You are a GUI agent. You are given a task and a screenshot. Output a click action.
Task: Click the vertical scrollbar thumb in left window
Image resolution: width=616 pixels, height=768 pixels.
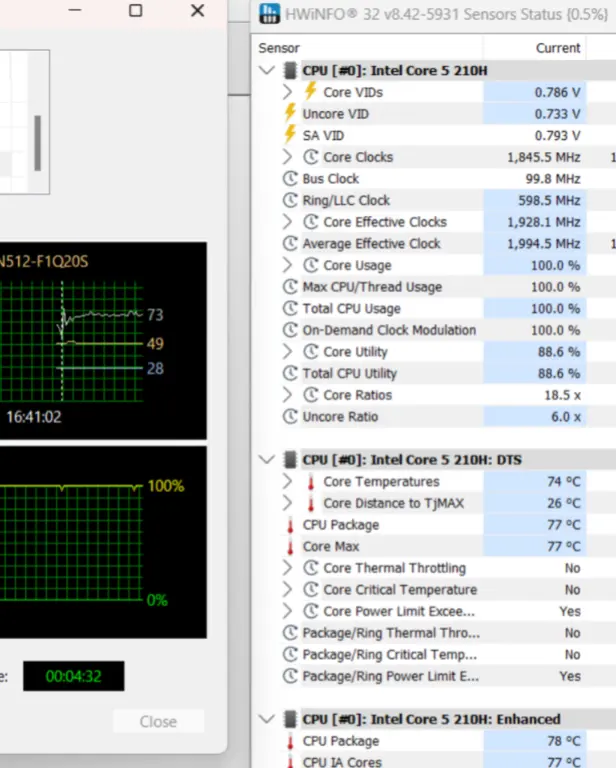click(x=37, y=143)
